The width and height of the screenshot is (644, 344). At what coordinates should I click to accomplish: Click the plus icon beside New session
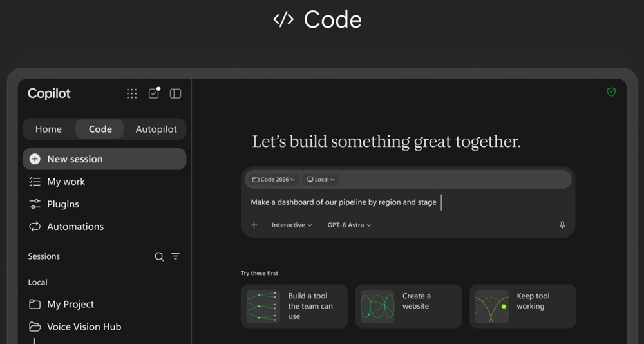pos(35,159)
